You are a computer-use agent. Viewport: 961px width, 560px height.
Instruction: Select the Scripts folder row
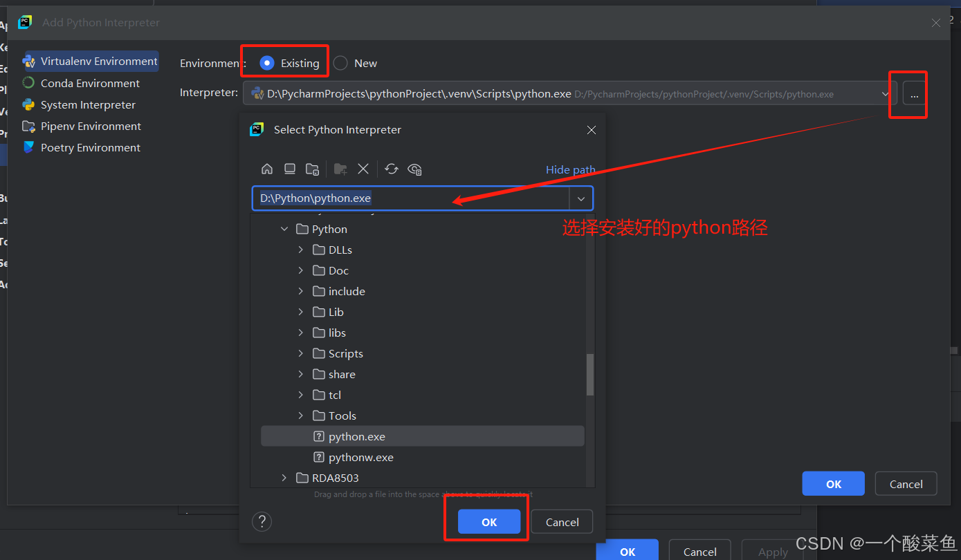tap(423, 353)
